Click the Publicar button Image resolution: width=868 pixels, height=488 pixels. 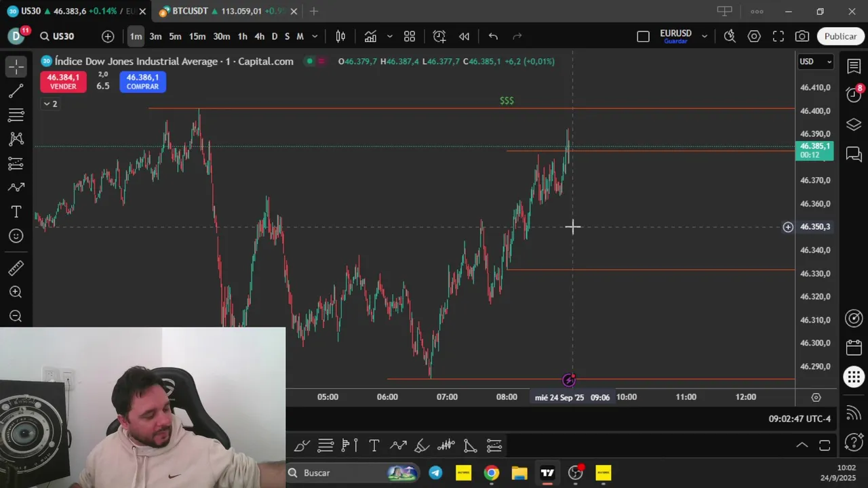[x=841, y=37]
